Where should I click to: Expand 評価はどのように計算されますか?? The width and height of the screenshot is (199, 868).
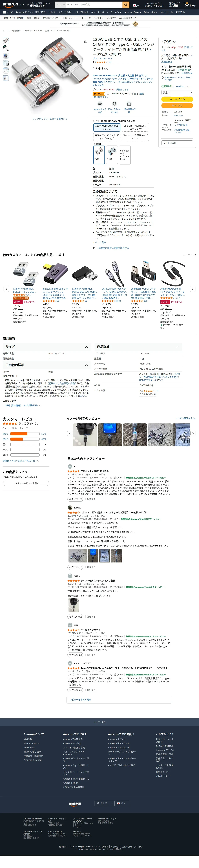[x=21, y=461]
